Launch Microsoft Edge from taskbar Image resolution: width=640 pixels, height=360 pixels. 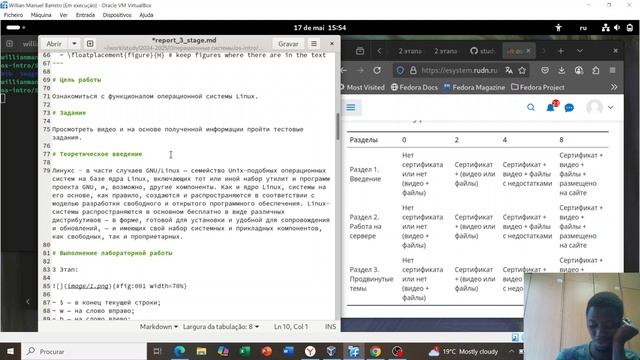tap(180, 351)
